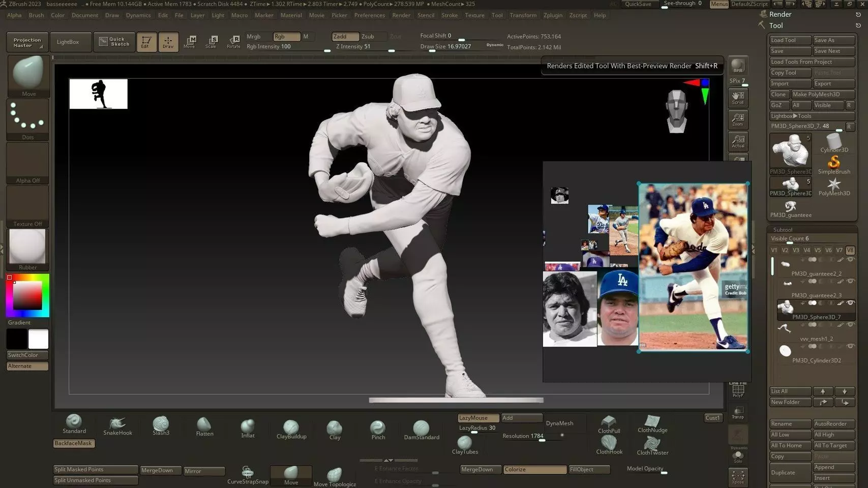Screen dimensions: 868x488
Task: Click the Scale transform tool
Action: [x=211, y=41]
